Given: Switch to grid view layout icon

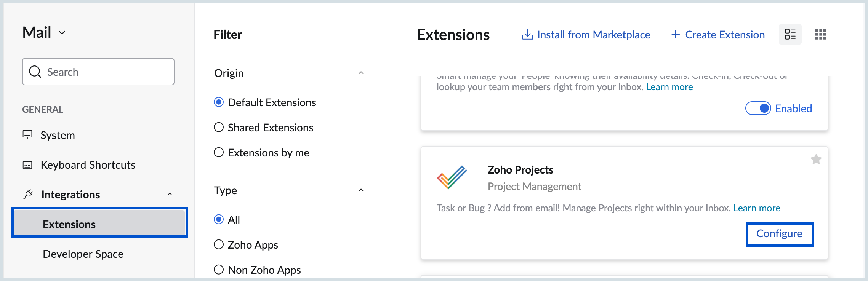Looking at the screenshot, I should click(820, 34).
